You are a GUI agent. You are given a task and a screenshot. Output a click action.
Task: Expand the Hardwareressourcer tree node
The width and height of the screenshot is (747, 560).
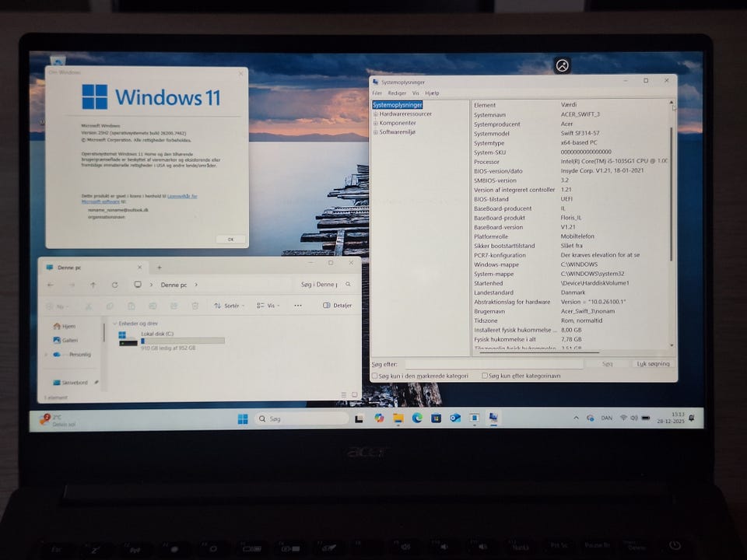tap(375, 114)
